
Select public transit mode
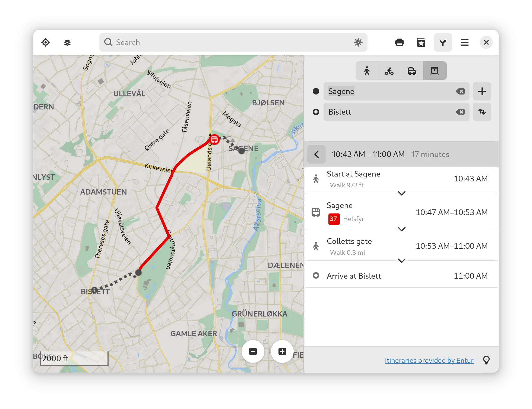(435, 71)
